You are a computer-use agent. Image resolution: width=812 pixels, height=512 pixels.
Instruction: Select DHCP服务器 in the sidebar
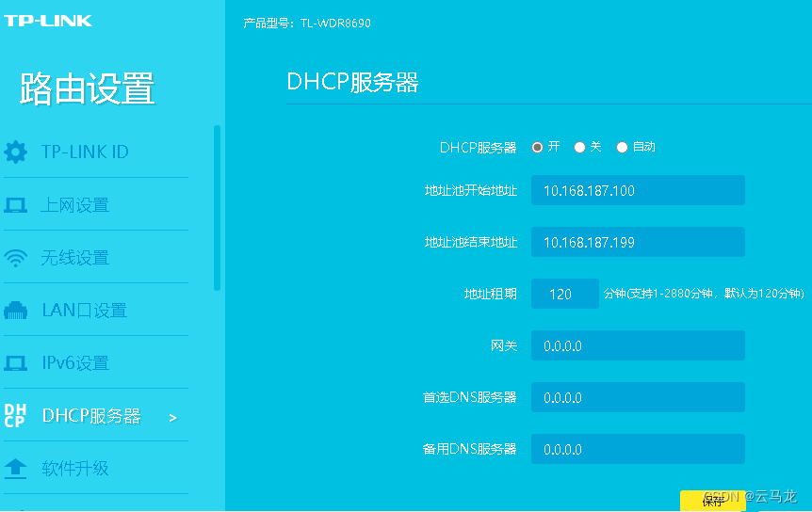click(x=96, y=416)
